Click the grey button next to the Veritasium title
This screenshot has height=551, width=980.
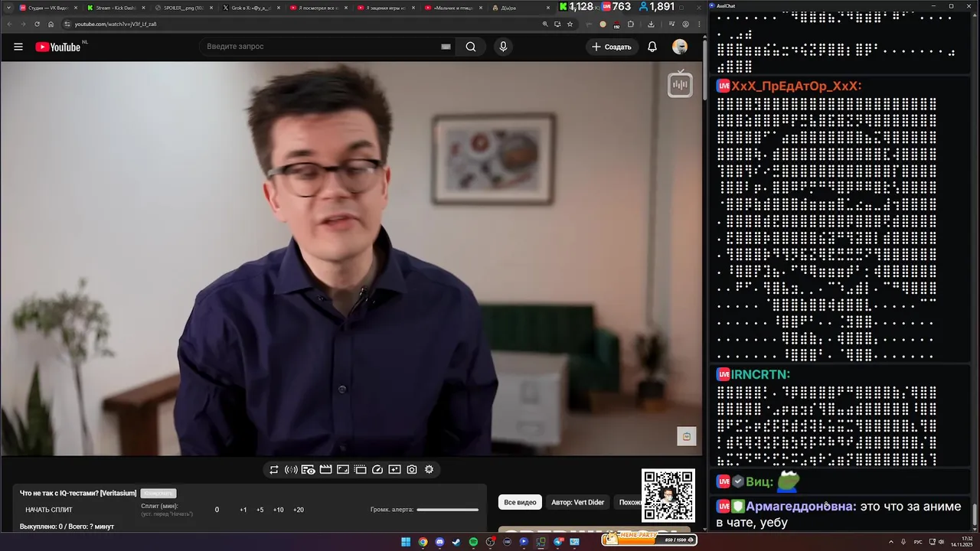(158, 494)
